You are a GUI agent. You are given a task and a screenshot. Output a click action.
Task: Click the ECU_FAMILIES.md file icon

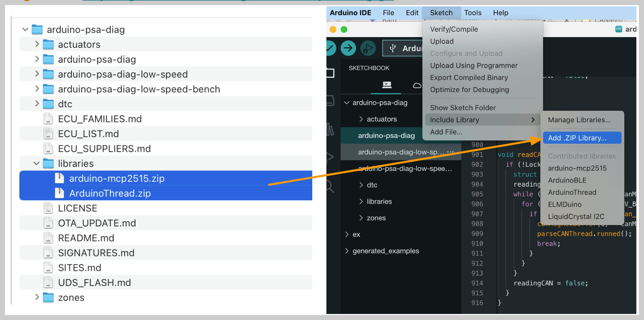48,119
